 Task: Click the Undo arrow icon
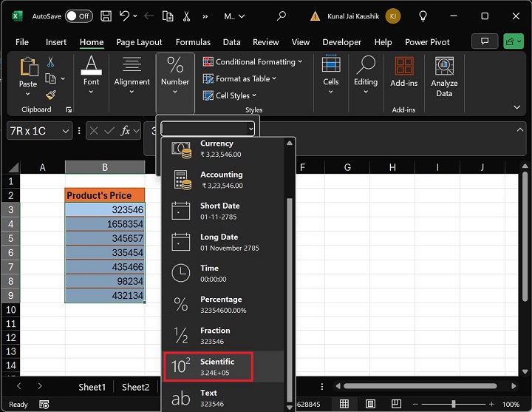pos(124,16)
